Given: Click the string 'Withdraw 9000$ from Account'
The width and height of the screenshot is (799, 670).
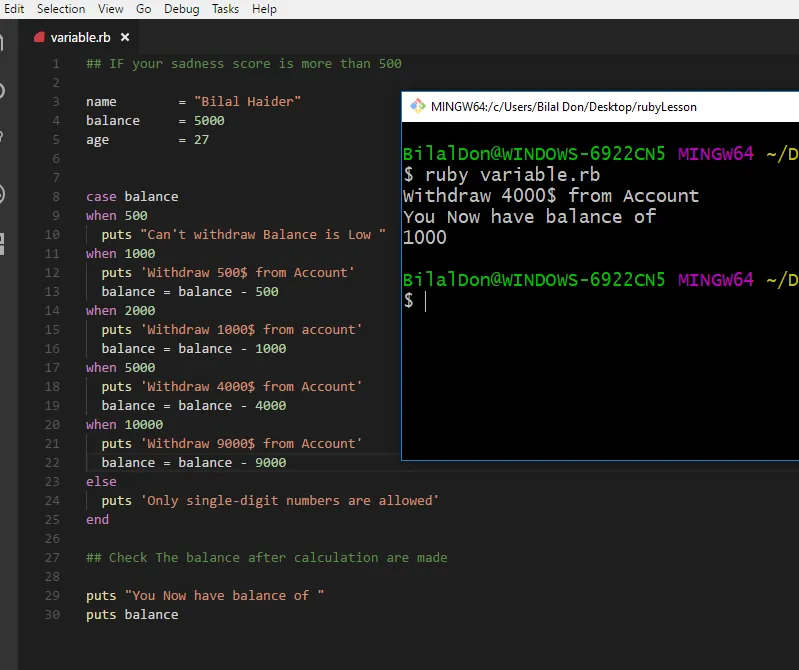Looking at the screenshot, I should pyautogui.click(x=251, y=444).
